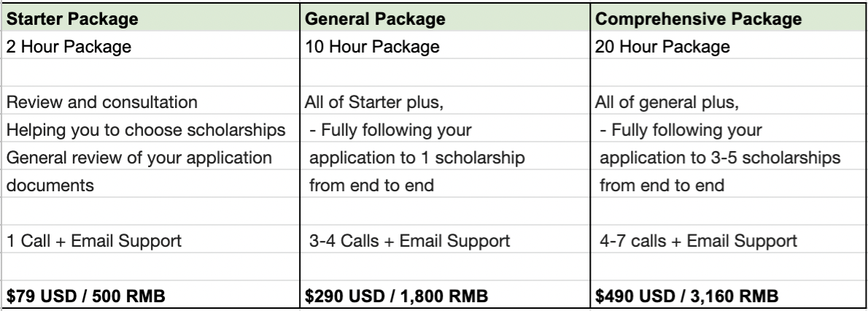Screen dimensions: 868x311
Task: Select the 10 Hour Package cell
Action: point(443,48)
